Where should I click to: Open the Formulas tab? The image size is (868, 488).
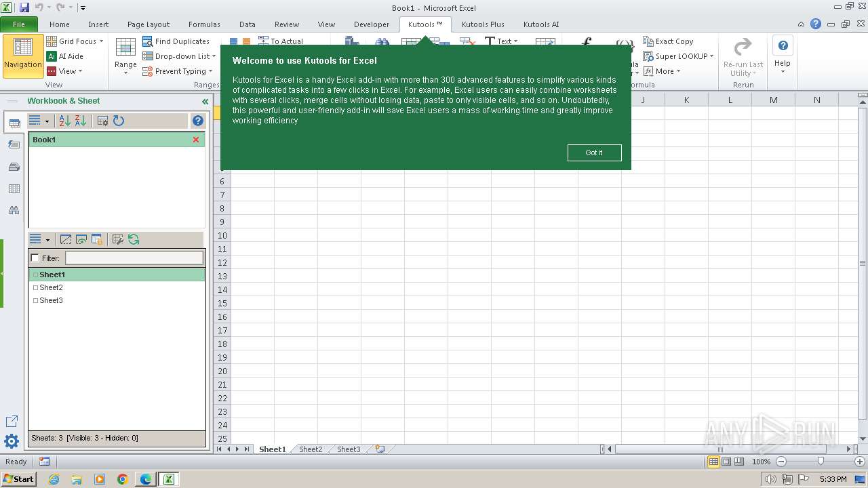pos(204,24)
